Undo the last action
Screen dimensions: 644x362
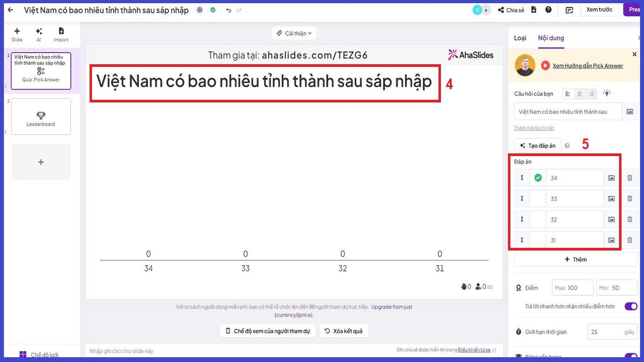(229, 10)
